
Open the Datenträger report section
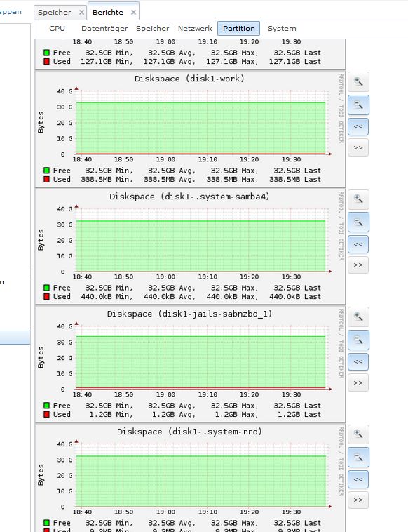click(x=104, y=29)
